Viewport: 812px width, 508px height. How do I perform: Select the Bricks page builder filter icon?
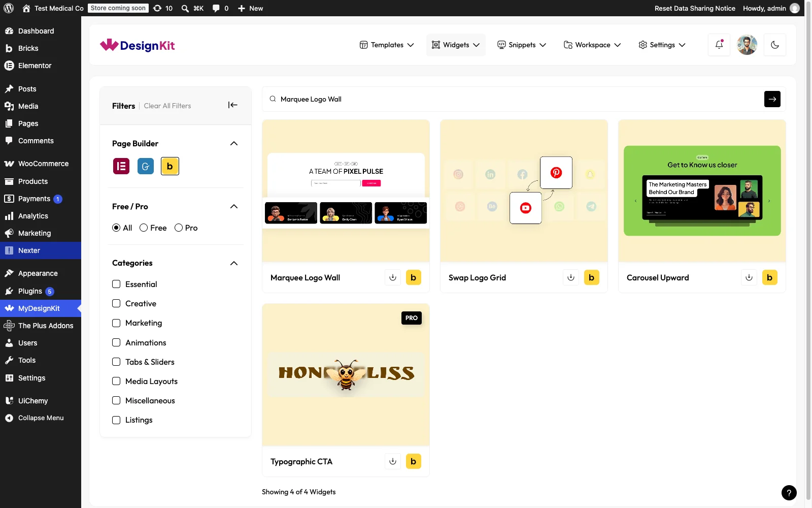[x=170, y=166]
